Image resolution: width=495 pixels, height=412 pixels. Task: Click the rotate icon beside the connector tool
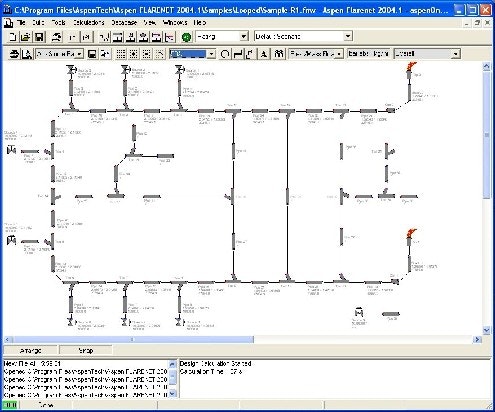click(250, 54)
